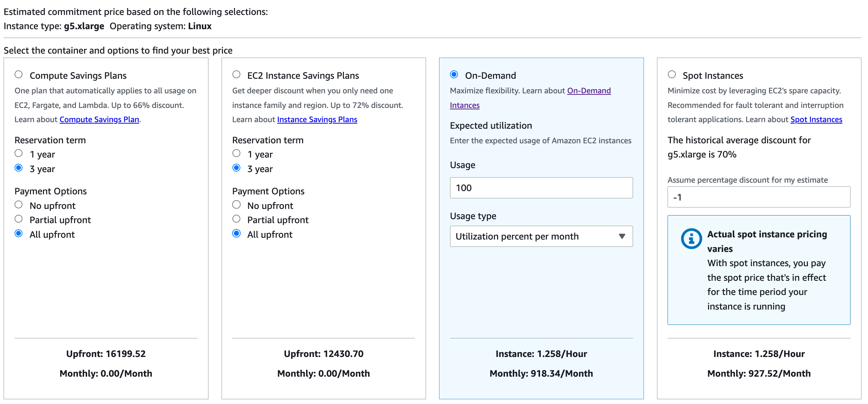The height and width of the screenshot is (404, 868).
Task: Choose Partial upfront payment in the first column
Action: point(19,219)
